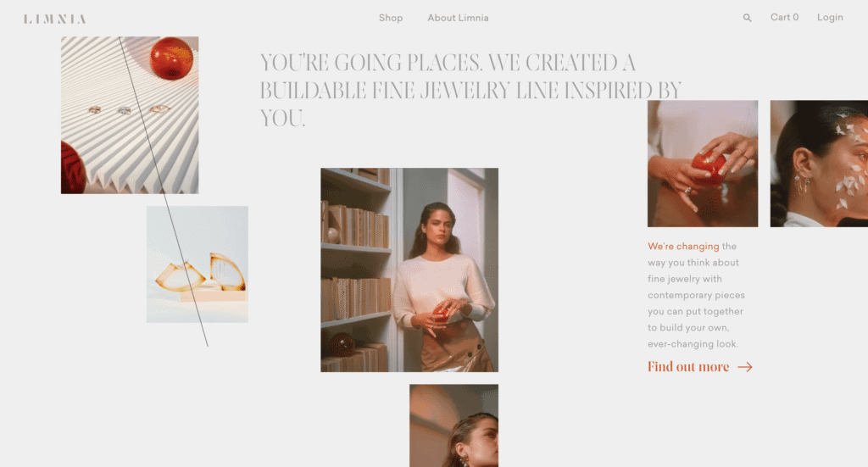Open Cart 0
This screenshot has width=868, height=467.
pos(784,17)
